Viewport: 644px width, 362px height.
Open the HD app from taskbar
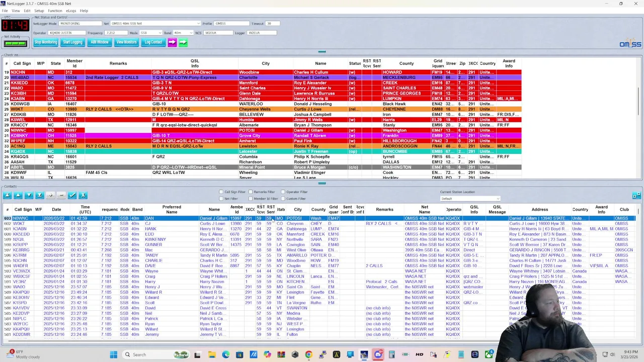tap(419, 354)
